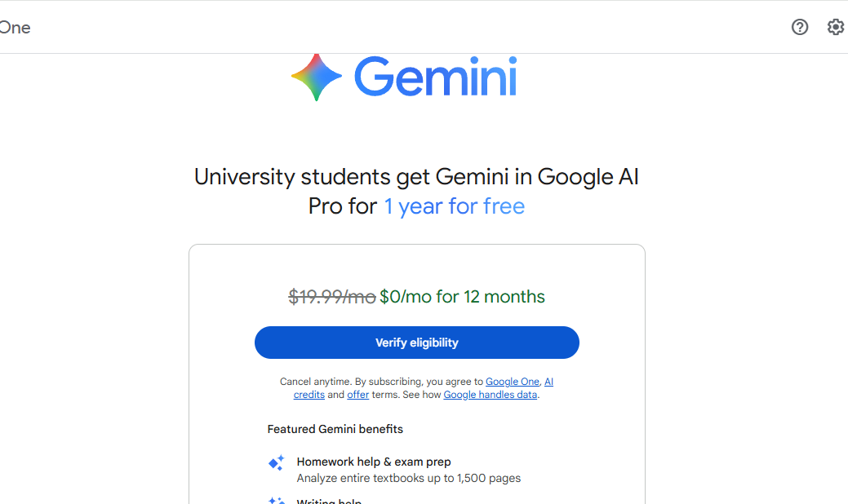848x504 pixels.
Task: Click the blue Gemini wordmark
Action: click(x=435, y=77)
